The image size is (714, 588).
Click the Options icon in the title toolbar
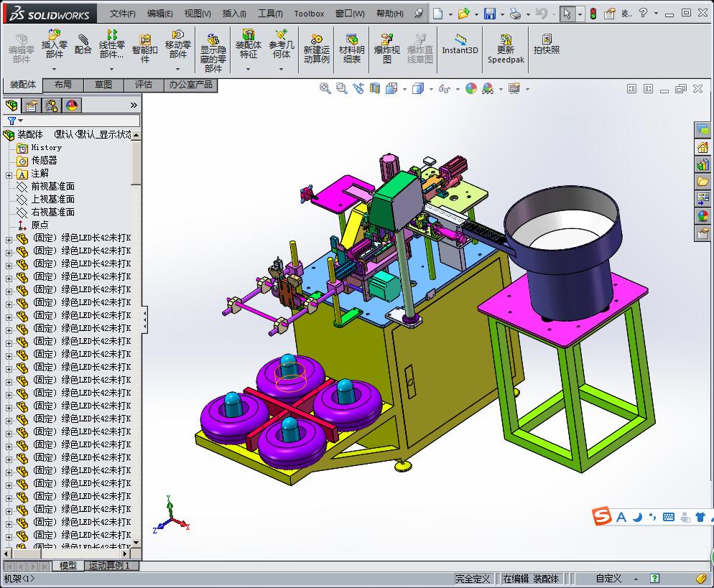(x=610, y=14)
